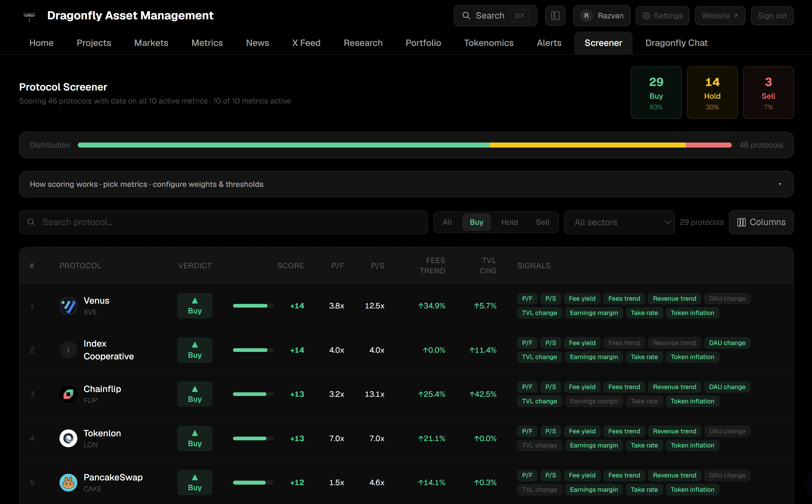This screenshot has width=812, height=504.
Task: Go to the Home tab
Action: (x=41, y=43)
